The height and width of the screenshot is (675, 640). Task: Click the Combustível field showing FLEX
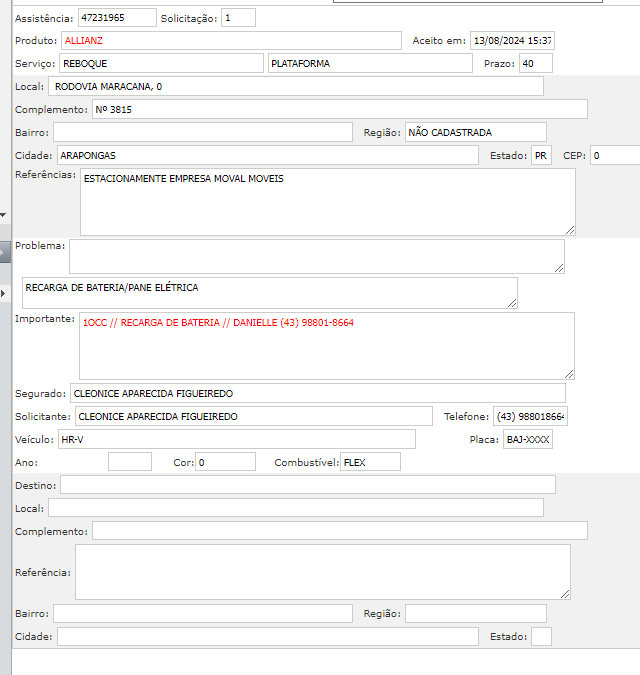click(x=370, y=462)
